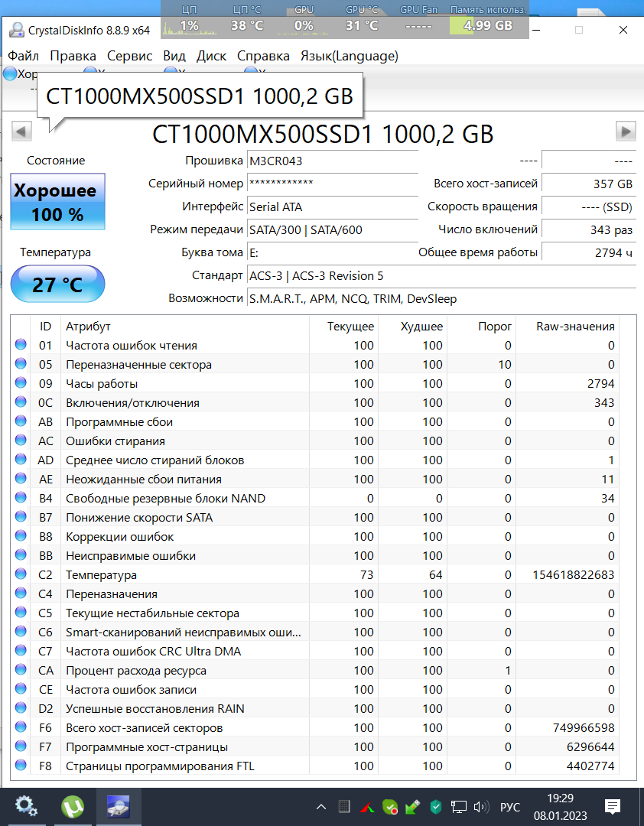The width and height of the screenshot is (644, 826).
Task: Select the Процент расхода ресурса row
Action: coord(136,671)
